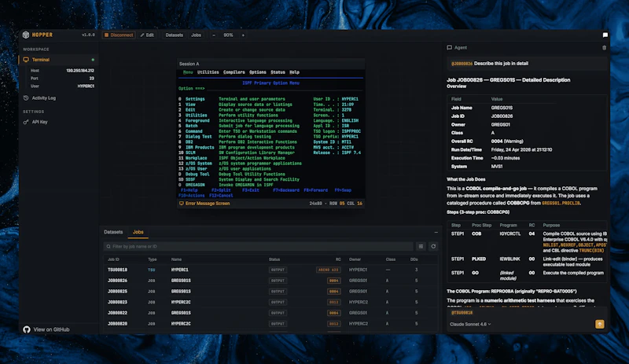Select job row TSU00818

269,270
